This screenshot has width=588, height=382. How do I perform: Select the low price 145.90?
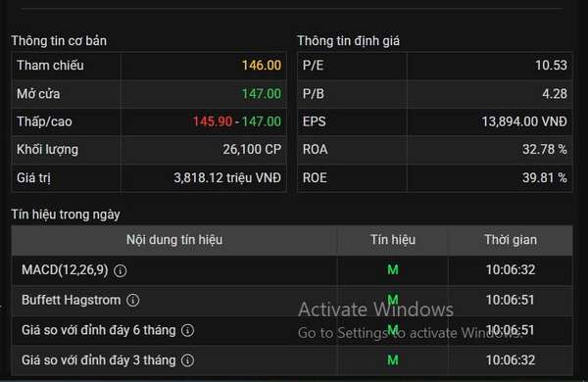tap(213, 121)
